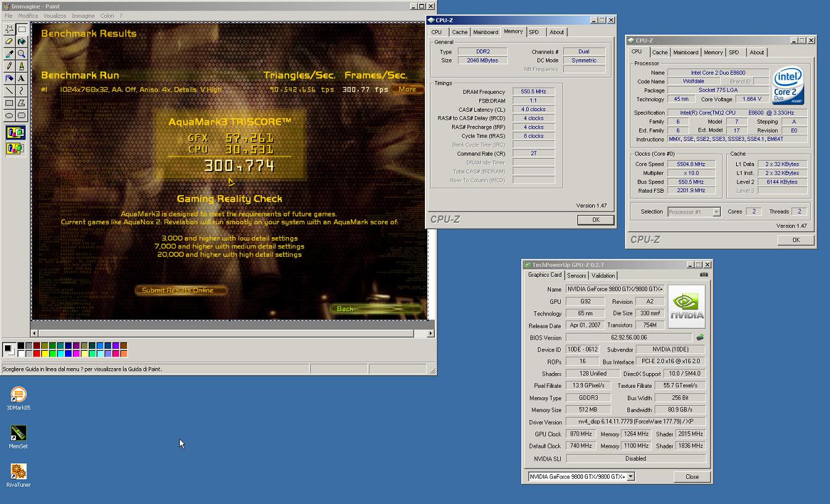
Task: Select the Airbrush spray tool
Action: [9, 78]
